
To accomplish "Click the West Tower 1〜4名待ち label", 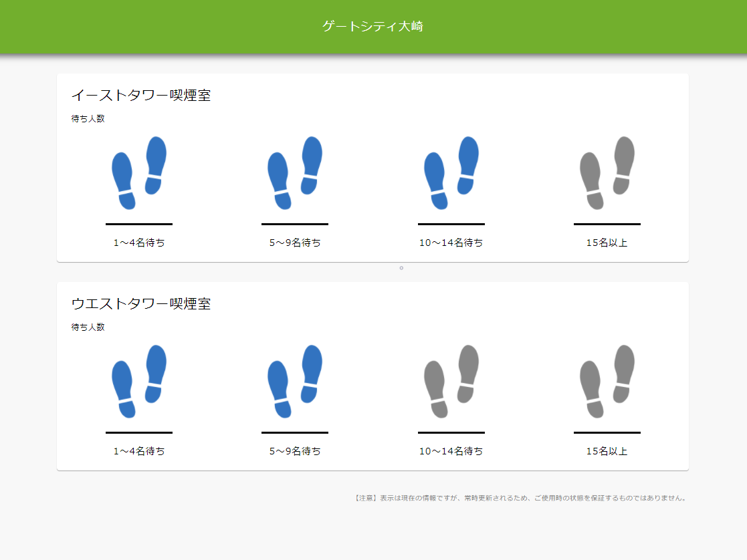I will point(139,452).
